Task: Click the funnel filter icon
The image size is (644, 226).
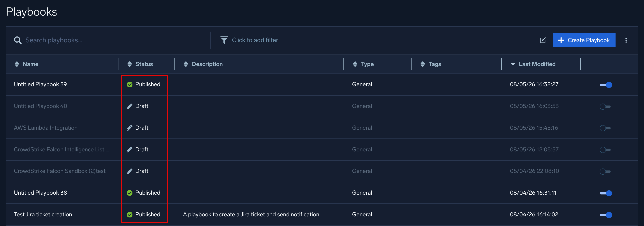Action: 224,40
